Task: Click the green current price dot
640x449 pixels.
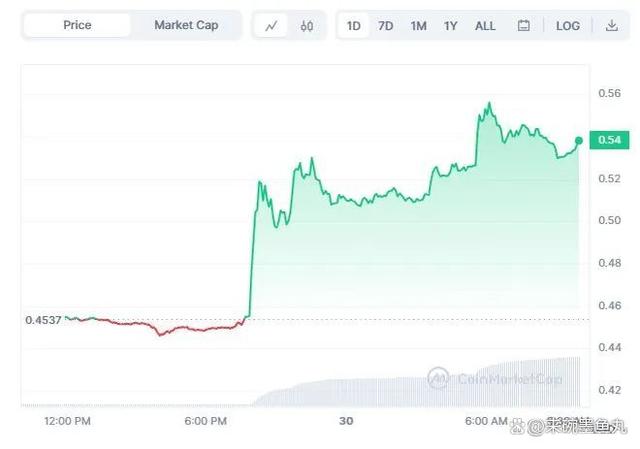Action: (579, 140)
